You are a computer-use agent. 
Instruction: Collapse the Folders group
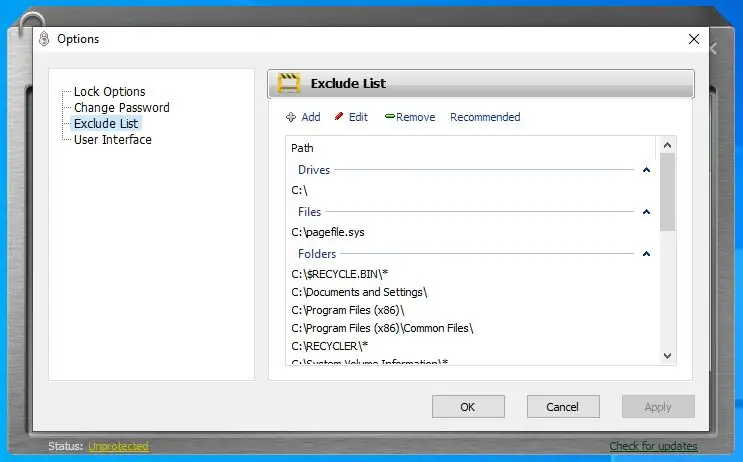[x=646, y=254]
